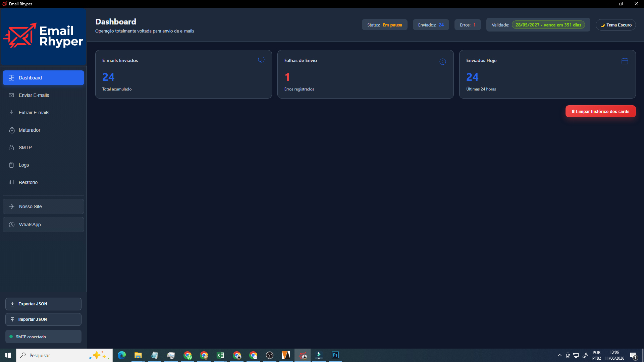Click the Email Rhyper logo

(x=43, y=36)
